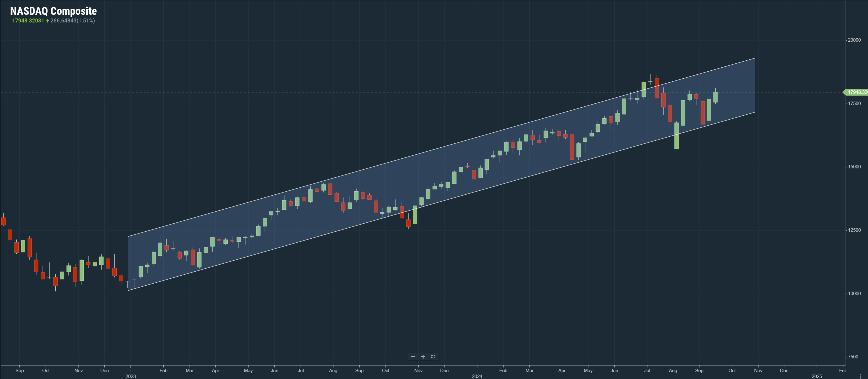Click the fit-to-screen fullscreen icon
The image size is (868, 379).
pyautogui.click(x=433, y=357)
